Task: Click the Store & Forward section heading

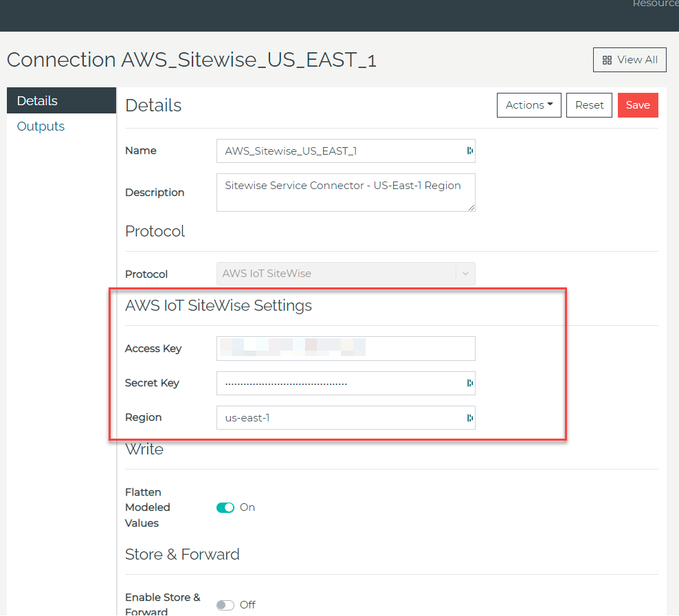Action: coord(182,555)
